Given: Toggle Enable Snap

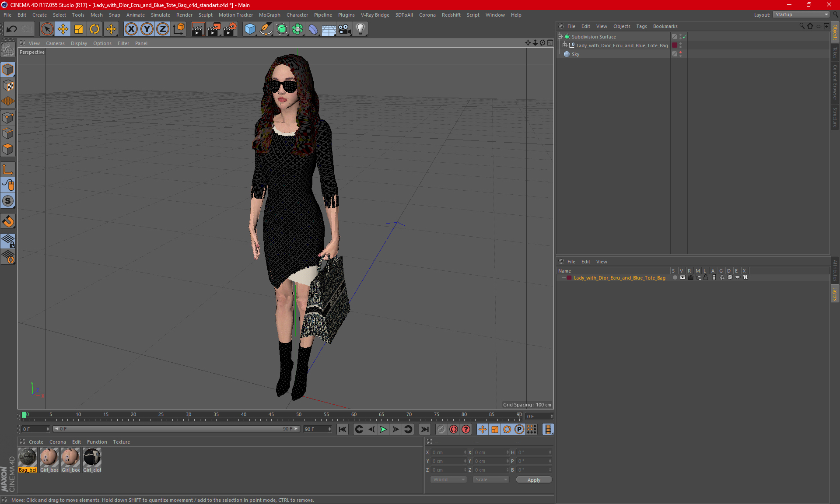Looking at the screenshot, I should pos(8,201).
